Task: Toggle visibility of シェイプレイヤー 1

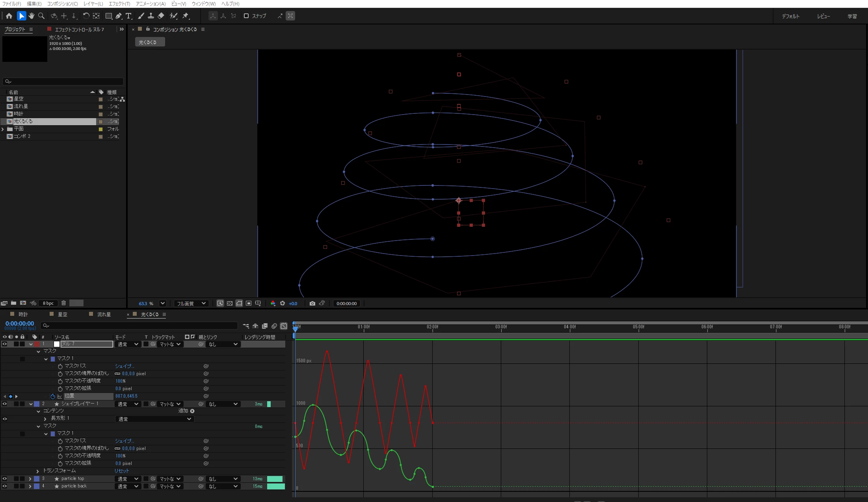Action: (x=5, y=404)
